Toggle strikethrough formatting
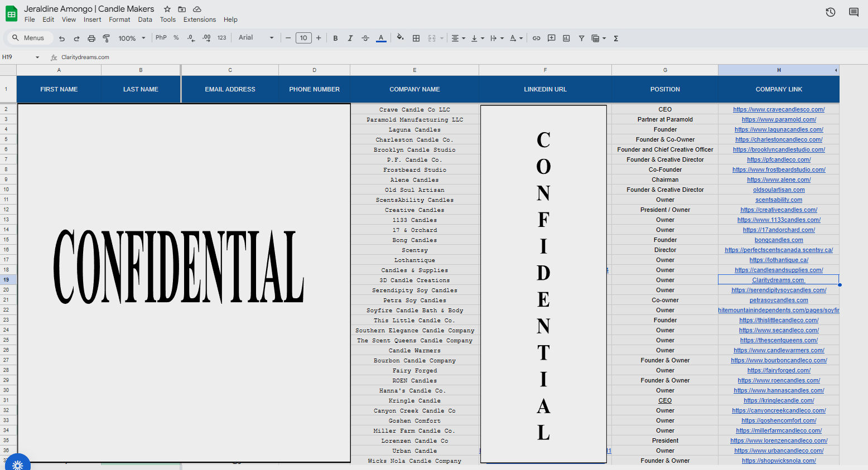 365,38
